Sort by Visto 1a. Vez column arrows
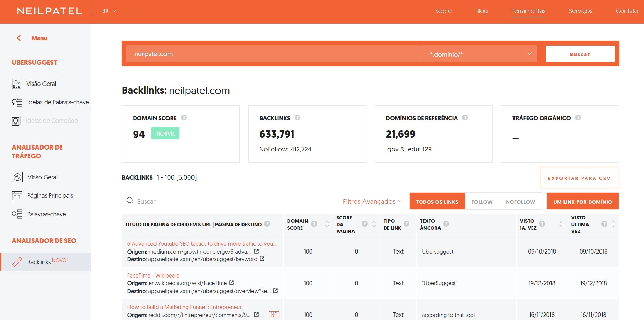 coord(562,224)
